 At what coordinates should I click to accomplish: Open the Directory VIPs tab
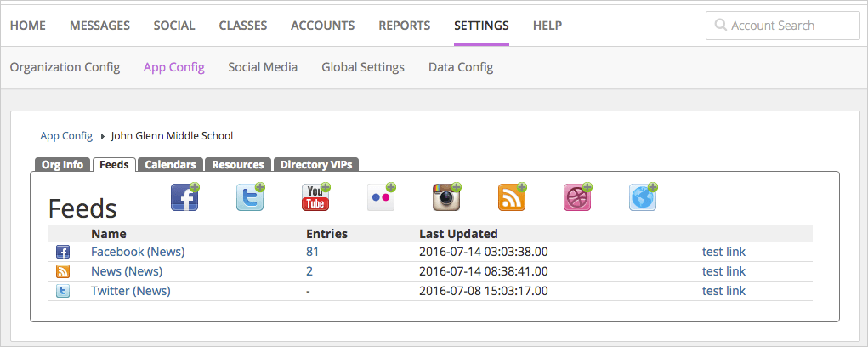(315, 165)
